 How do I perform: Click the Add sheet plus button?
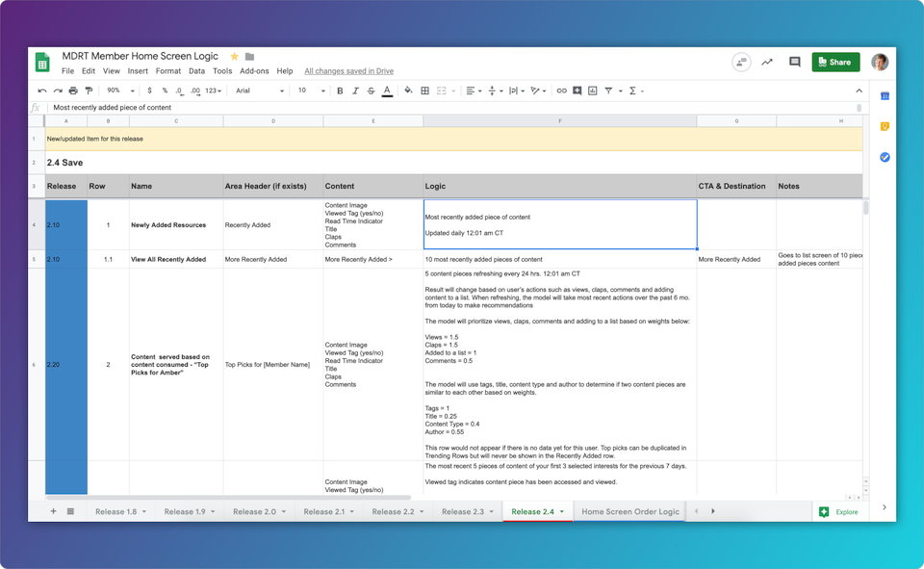[53, 511]
